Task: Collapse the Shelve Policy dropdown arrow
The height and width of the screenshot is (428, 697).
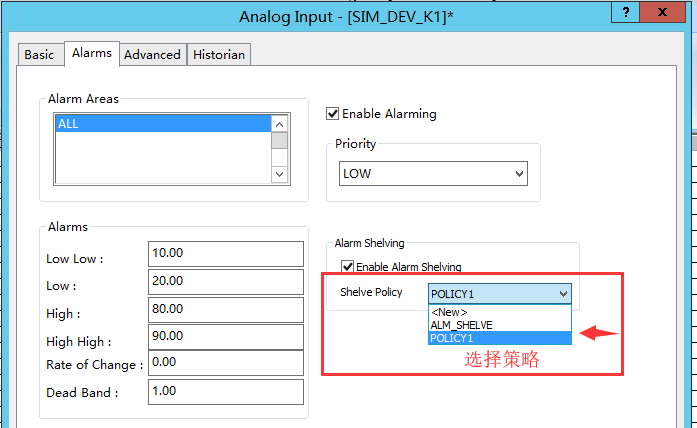Action: pyautogui.click(x=563, y=294)
